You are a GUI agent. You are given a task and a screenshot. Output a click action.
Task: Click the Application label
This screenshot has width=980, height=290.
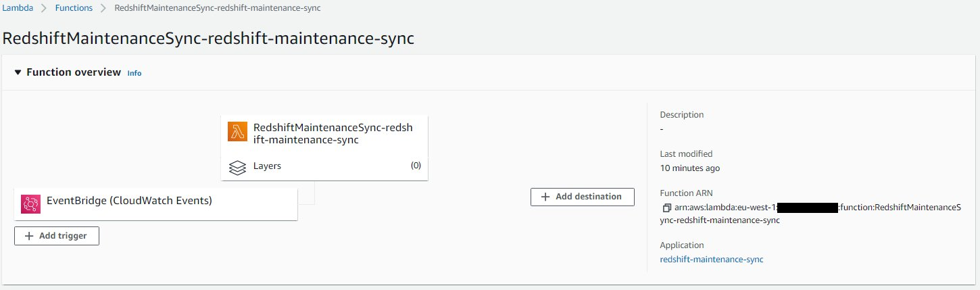682,245
